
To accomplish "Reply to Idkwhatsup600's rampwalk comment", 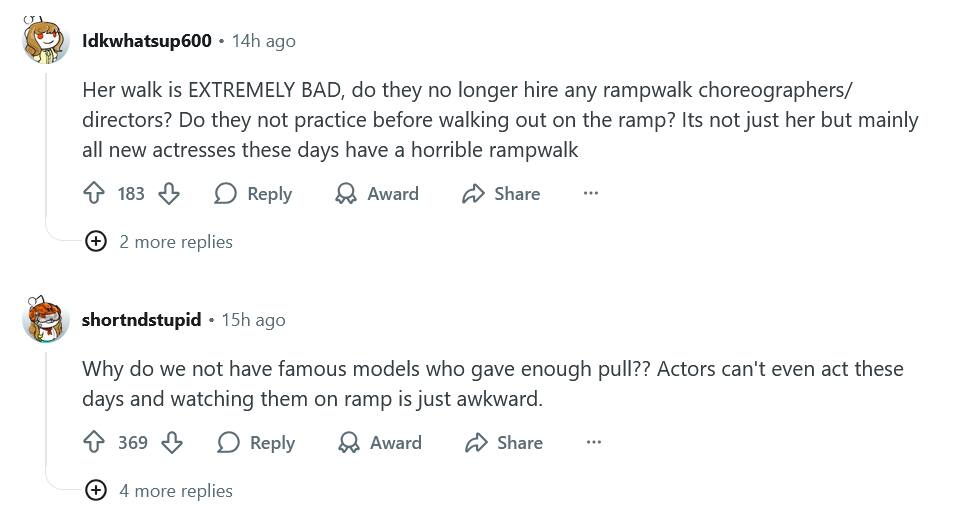I will (x=253, y=194).
